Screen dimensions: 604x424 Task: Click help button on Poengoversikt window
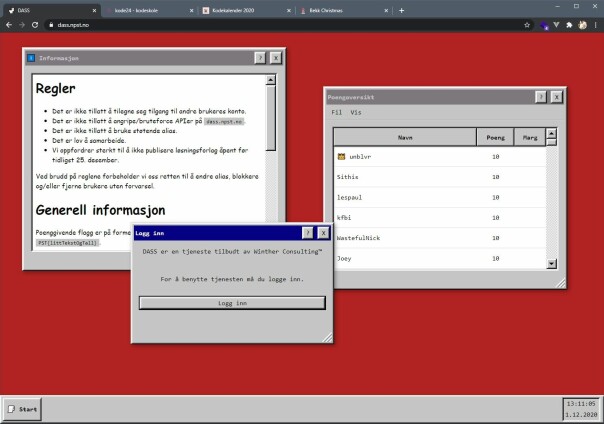point(541,97)
